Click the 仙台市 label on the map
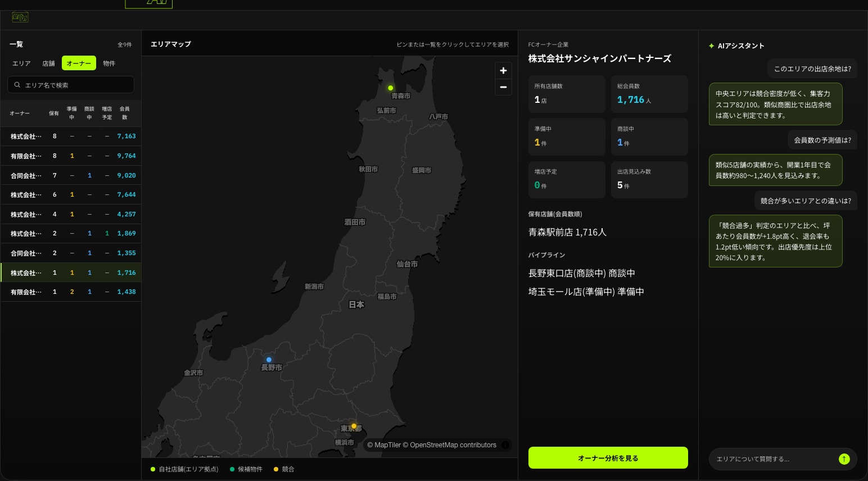868x481 pixels. 407,264
